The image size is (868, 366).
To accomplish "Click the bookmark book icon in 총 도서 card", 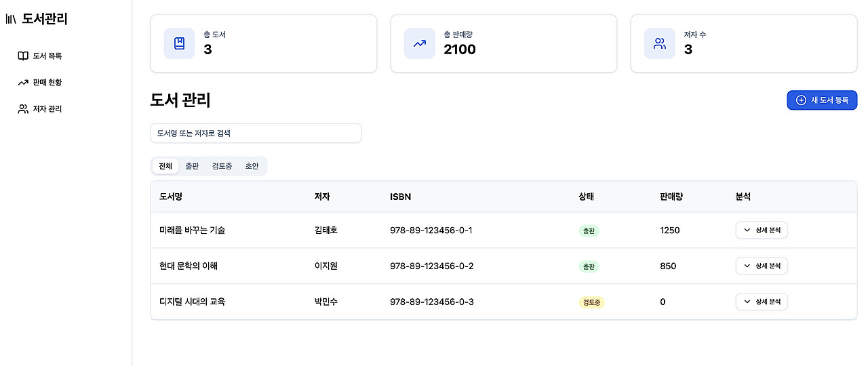I will [x=179, y=43].
